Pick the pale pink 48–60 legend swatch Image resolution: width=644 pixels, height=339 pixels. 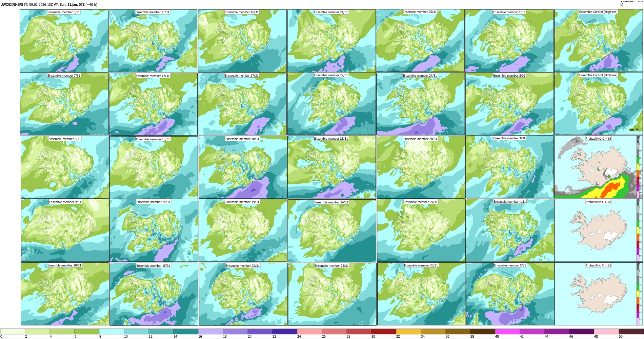(x=606, y=332)
